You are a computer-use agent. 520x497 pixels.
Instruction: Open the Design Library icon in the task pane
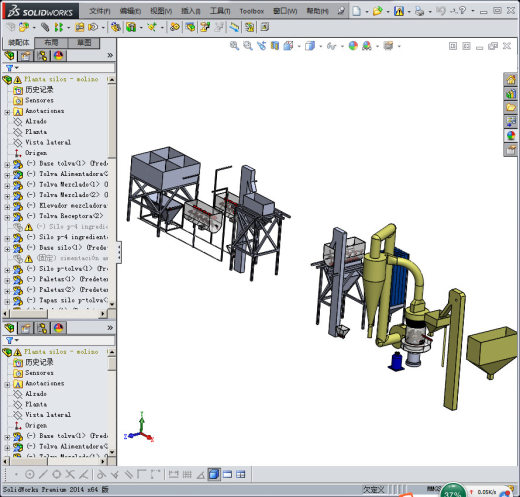tap(510, 94)
